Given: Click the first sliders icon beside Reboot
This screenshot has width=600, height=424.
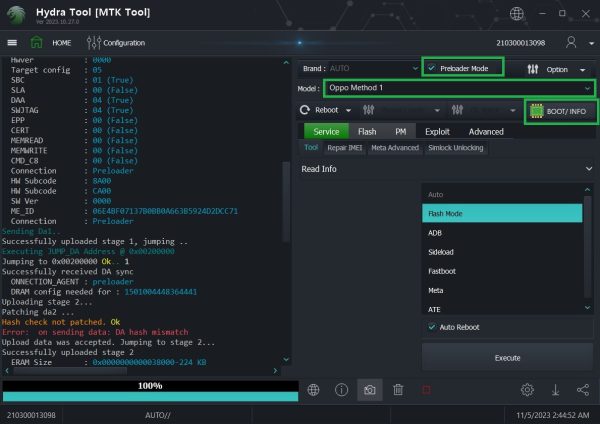Looking at the screenshot, I should (368, 110).
